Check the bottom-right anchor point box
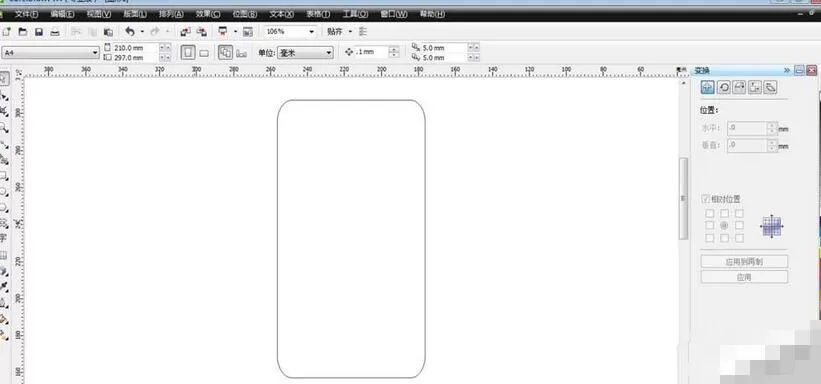The height and width of the screenshot is (384, 821). tap(739, 238)
